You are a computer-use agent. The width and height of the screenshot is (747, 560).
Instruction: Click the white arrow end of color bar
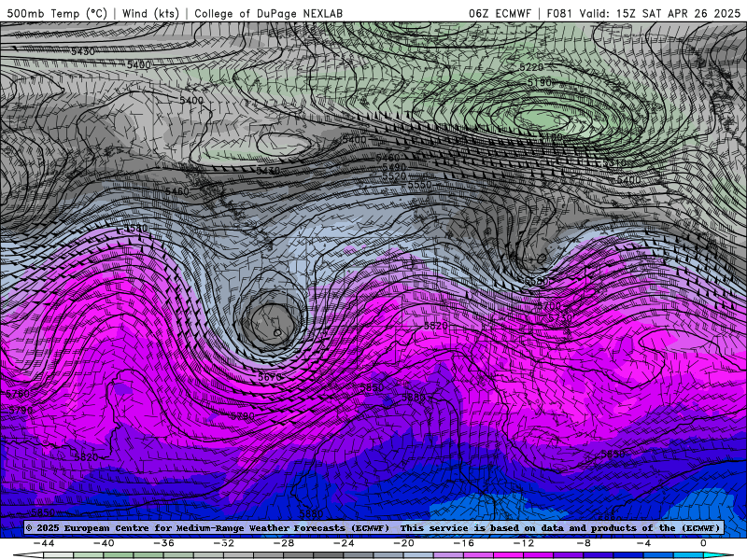coord(29,555)
